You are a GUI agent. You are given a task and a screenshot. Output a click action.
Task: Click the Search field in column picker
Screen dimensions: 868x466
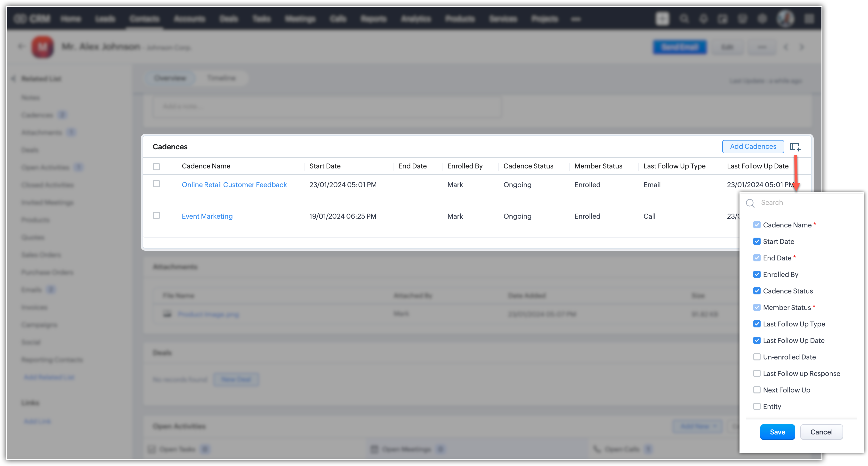click(805, 203)
